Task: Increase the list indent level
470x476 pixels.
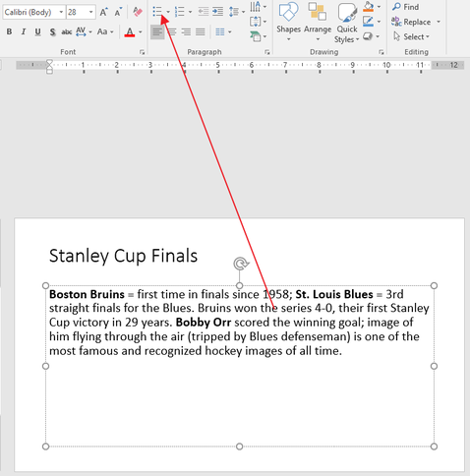Action: coord(217,12)
